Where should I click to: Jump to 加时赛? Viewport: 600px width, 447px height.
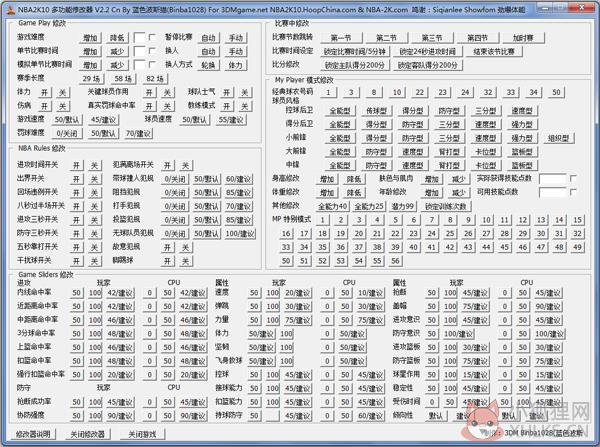point(523,38)
